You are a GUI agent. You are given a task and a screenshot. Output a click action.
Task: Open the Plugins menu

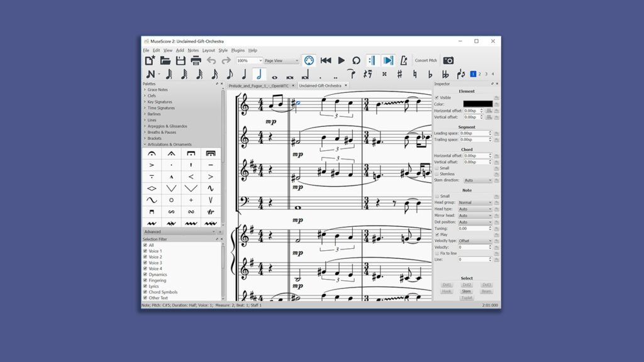pos(238,50)
